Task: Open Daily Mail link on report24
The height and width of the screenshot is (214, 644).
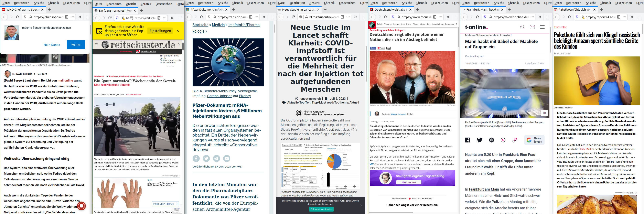Action: point(585,149)
